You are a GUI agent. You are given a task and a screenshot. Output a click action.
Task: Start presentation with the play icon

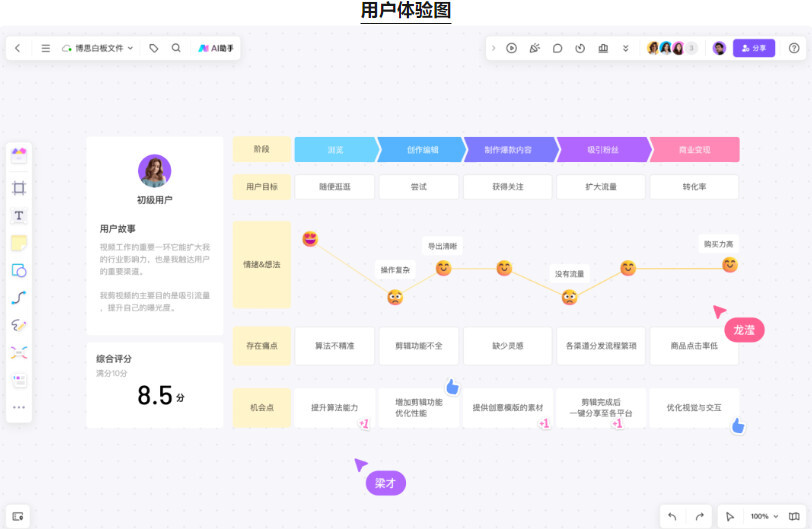511,48
